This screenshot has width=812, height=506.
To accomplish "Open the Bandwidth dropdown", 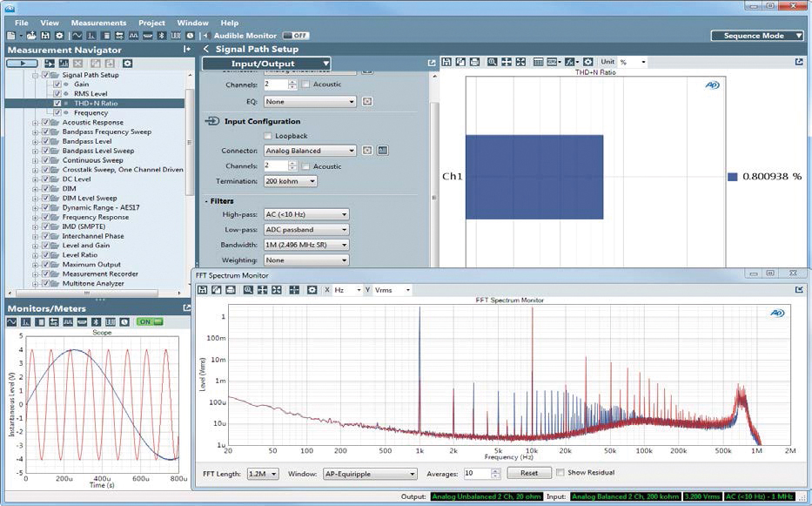I will coord(306,245).
